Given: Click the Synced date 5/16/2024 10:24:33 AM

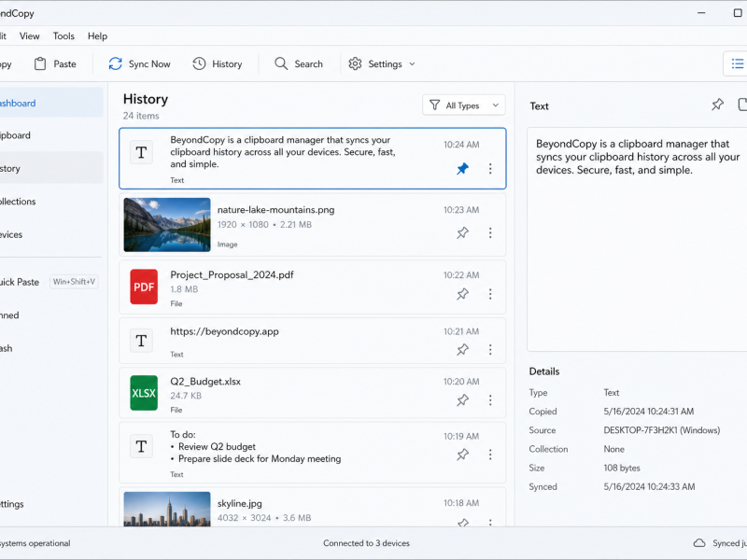Looking at the screenshot, I should [649, 486].
